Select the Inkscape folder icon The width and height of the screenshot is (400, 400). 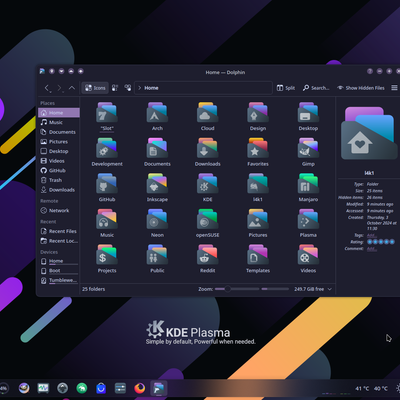[x=157, y=184]
